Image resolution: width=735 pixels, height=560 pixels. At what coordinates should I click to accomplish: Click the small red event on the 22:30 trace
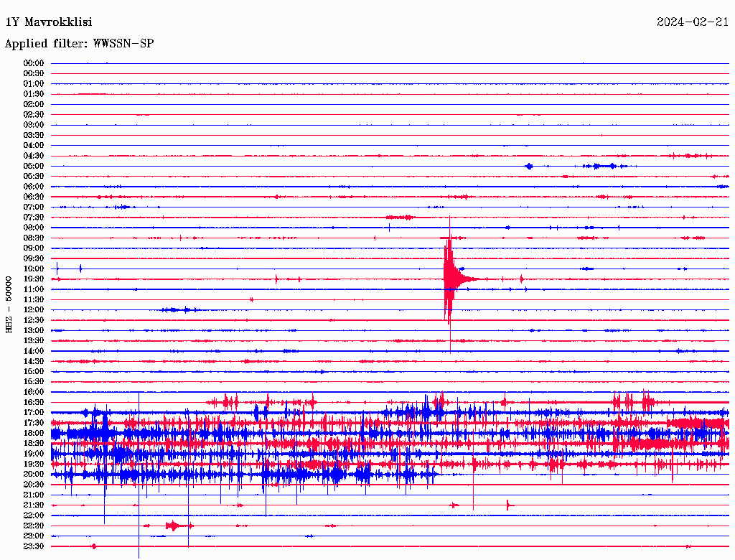(173, 526)
